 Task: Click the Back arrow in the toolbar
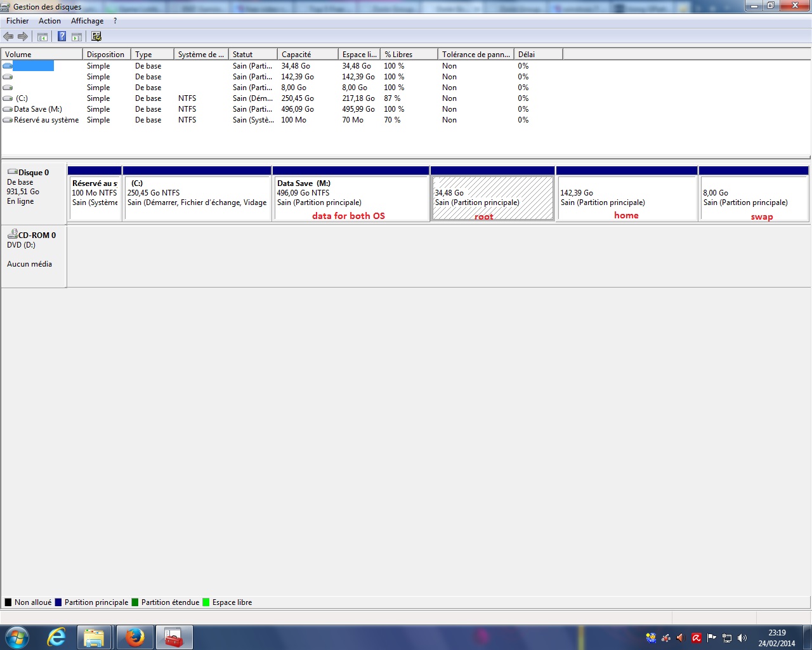click(8, 37)
